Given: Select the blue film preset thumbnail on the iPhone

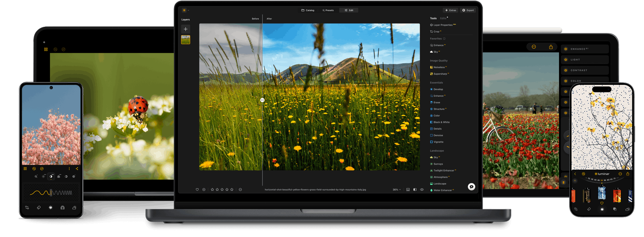Looking at the screenshot, I should (x=602, y=194).
